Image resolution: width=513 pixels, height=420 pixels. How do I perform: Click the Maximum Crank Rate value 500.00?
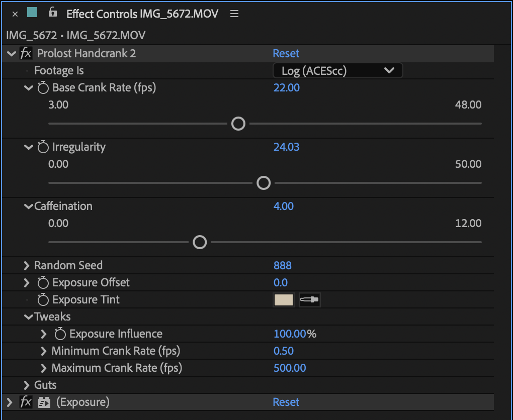point(290,368)
